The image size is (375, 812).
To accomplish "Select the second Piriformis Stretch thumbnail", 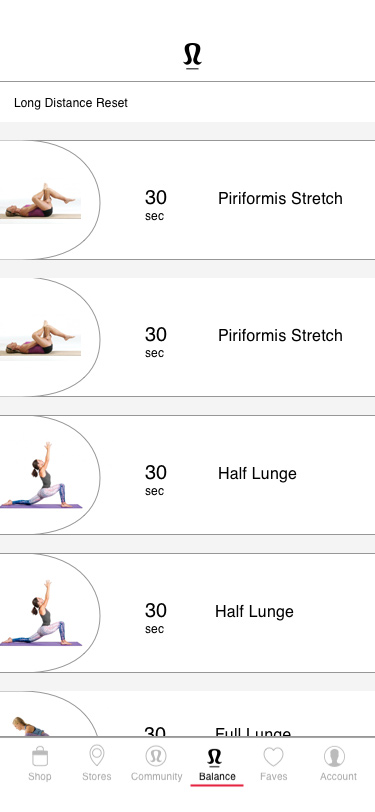I will click(40, 338).
